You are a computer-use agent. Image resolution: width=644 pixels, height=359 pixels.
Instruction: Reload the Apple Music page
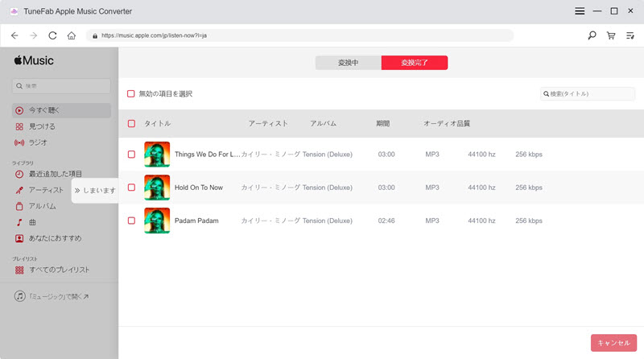tap(52, 35)
